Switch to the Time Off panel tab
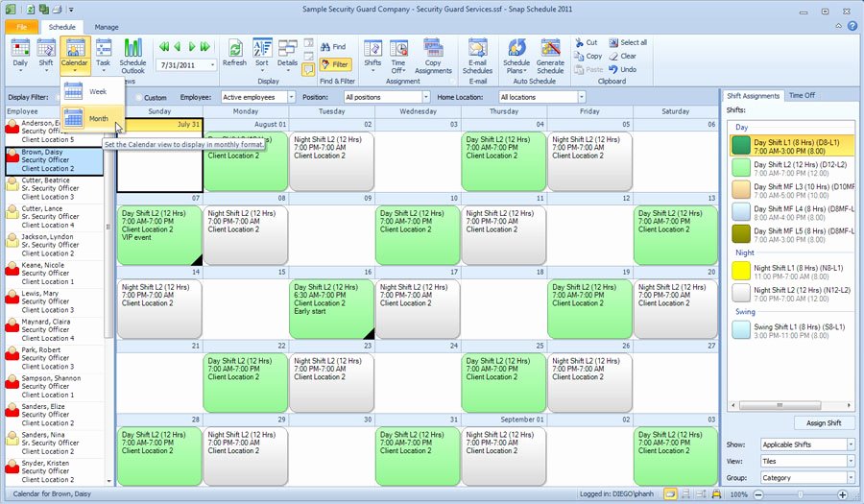 pos(802,95)
